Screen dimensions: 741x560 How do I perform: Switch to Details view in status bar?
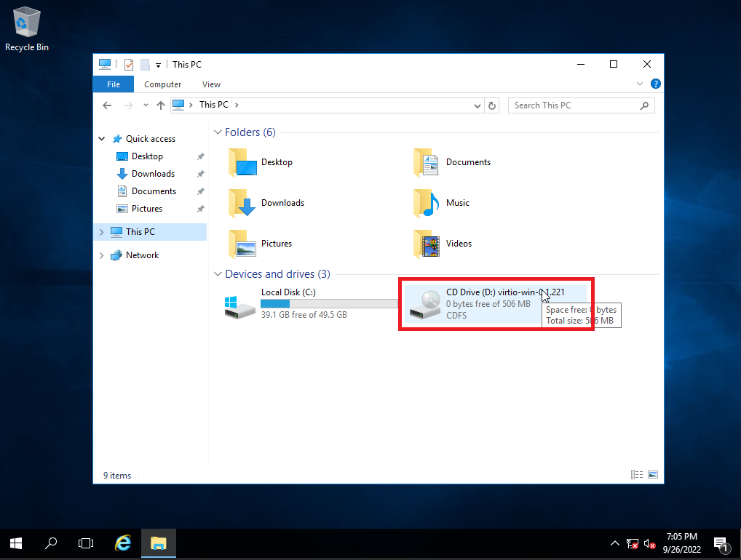tap(637, 474)
